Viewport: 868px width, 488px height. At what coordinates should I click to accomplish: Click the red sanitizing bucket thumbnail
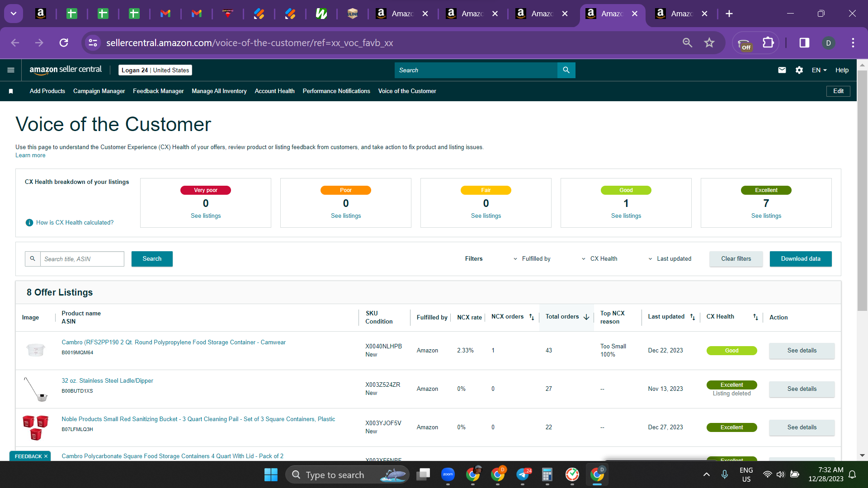[36, 427]
